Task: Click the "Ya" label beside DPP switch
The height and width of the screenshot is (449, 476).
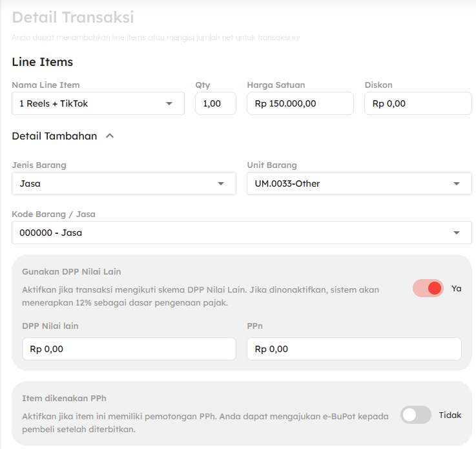Action: (456, 289)
